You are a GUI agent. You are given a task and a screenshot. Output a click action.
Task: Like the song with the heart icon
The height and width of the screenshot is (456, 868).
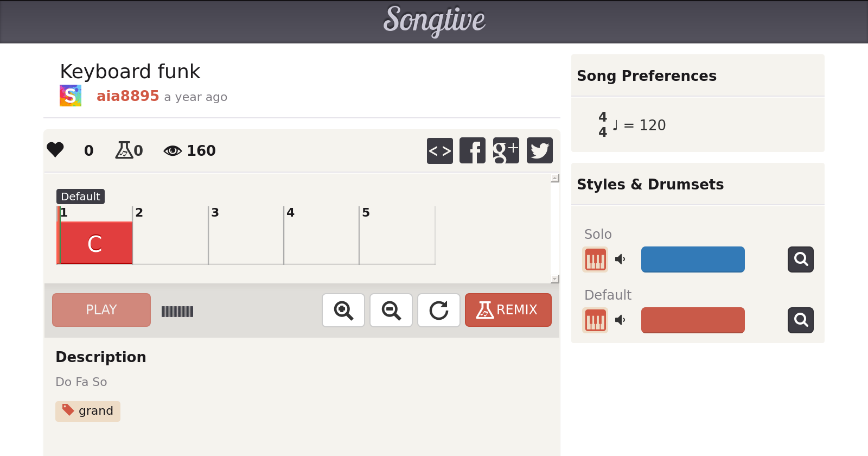[55, 150]
